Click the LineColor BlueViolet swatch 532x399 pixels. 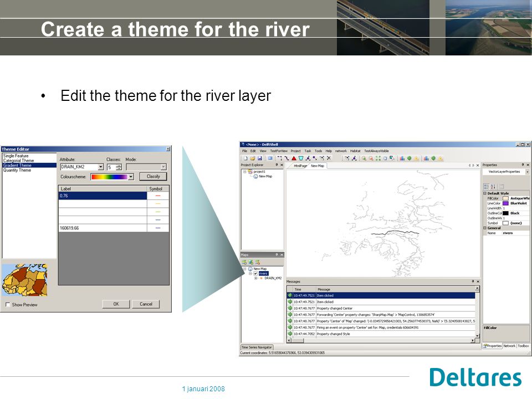coord(505,203)
